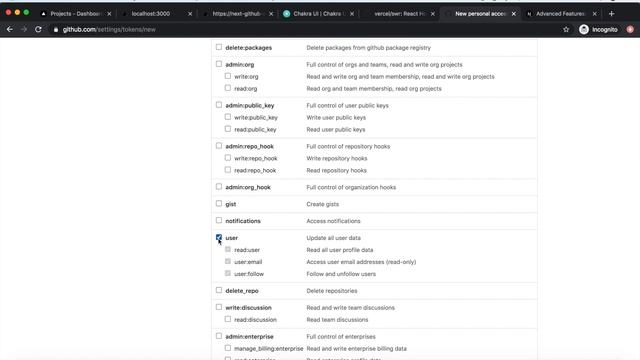Close the Projects Dashboard tab
640x360 pixels.
pos(109,14)
